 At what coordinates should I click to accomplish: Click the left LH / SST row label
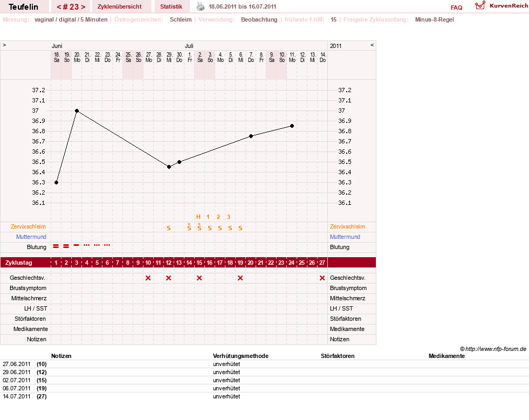tap(36, 308)
